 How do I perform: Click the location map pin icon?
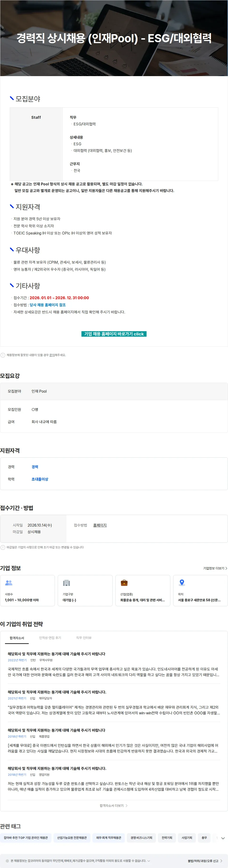point(182,583)
